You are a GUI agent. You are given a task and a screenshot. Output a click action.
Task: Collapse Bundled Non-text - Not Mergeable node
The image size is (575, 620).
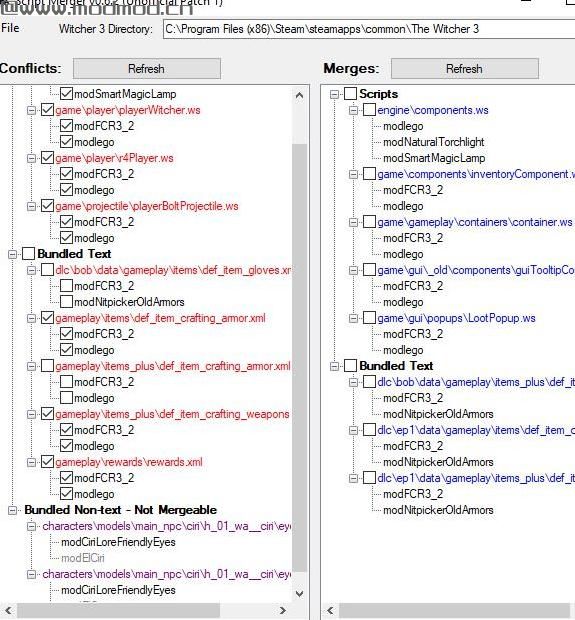[x=13, y=510]
